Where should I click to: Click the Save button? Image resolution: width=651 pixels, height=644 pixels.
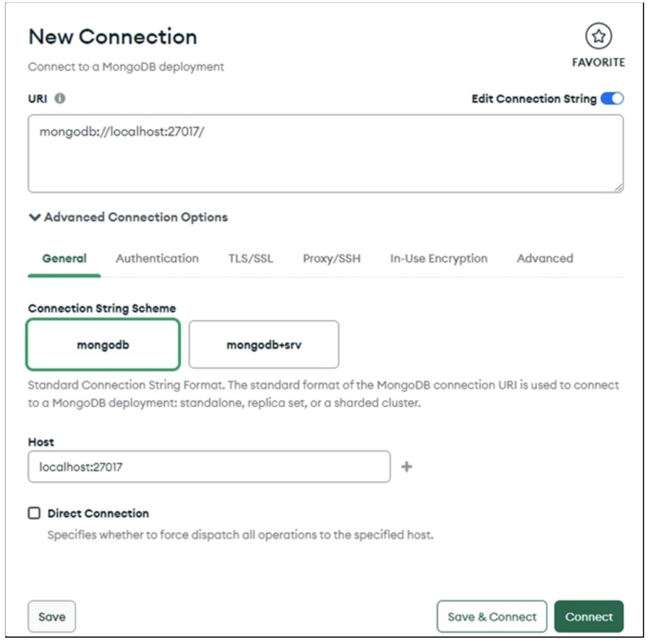point(52,616)
